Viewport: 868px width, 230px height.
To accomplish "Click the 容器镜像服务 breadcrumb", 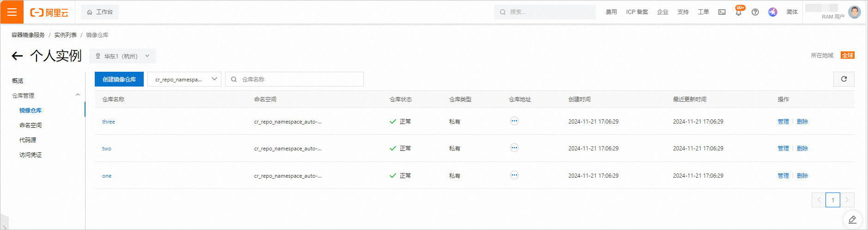I will pos(28,35).
